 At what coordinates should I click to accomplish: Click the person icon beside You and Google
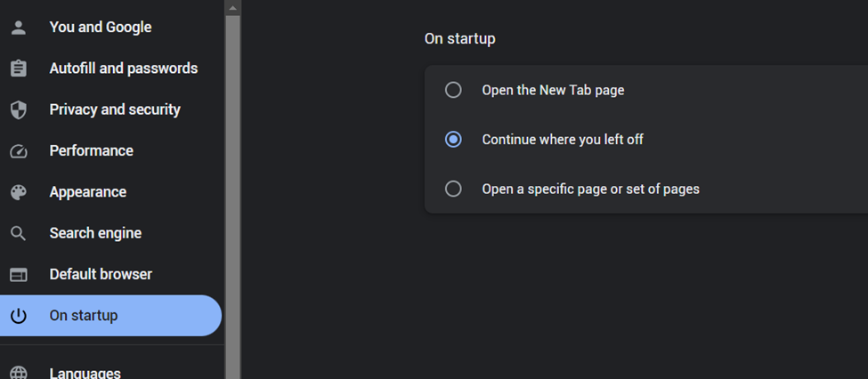[18, 28]
